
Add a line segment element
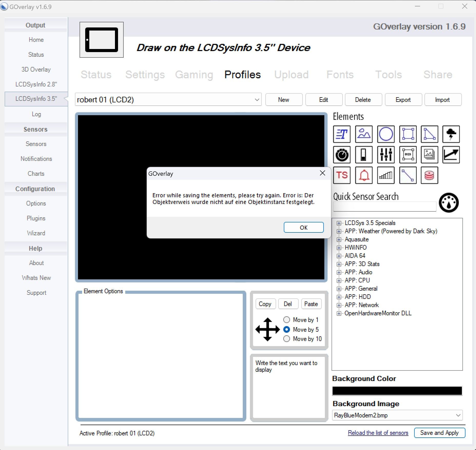[408, 175]
